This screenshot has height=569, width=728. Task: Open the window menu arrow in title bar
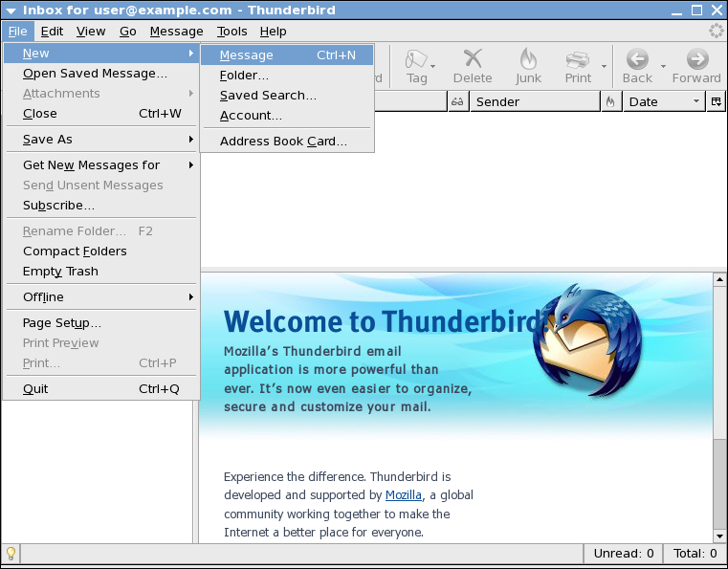click(x=11, y=11)
